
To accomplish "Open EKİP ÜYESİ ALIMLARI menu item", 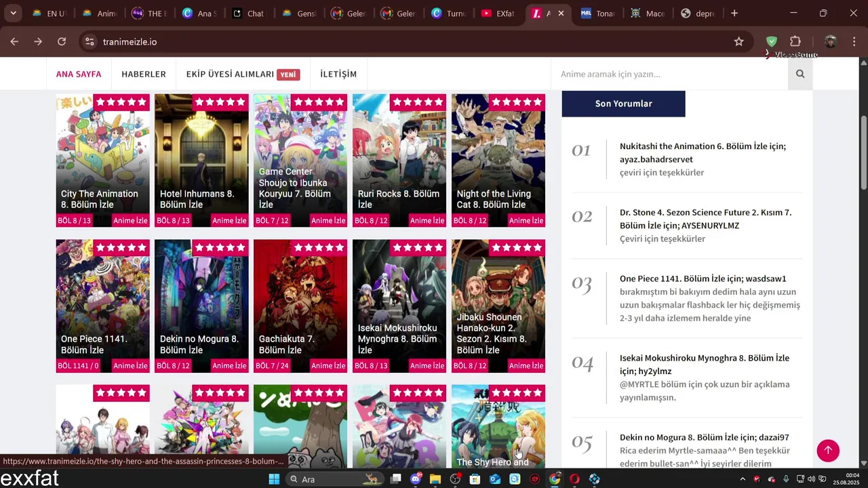I will [x=243, y=74].
